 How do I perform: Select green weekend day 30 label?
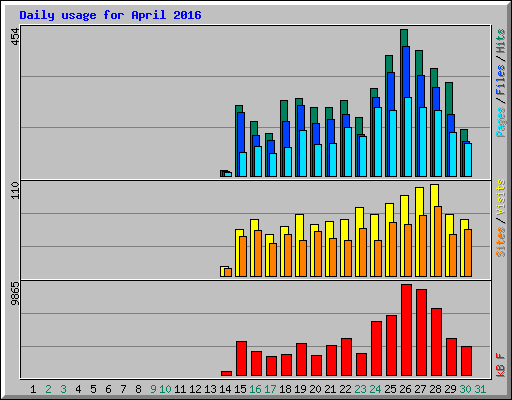point(465,389)
